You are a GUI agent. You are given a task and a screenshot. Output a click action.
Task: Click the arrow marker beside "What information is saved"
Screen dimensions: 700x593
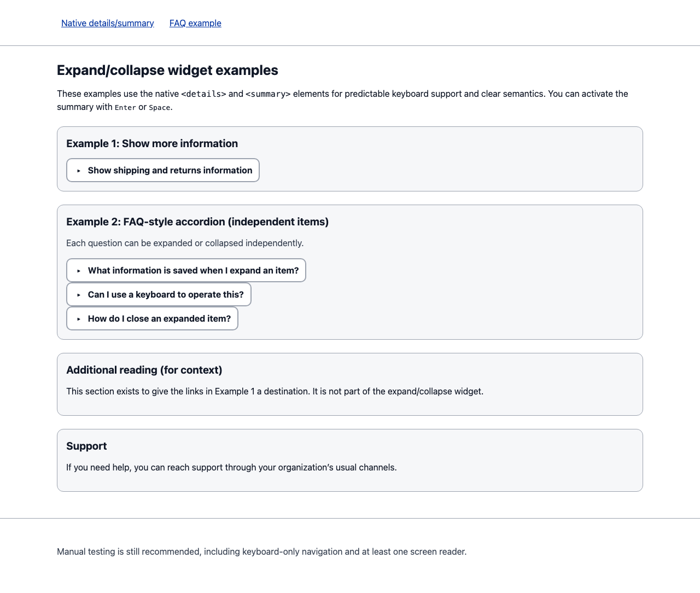(79, 271)
